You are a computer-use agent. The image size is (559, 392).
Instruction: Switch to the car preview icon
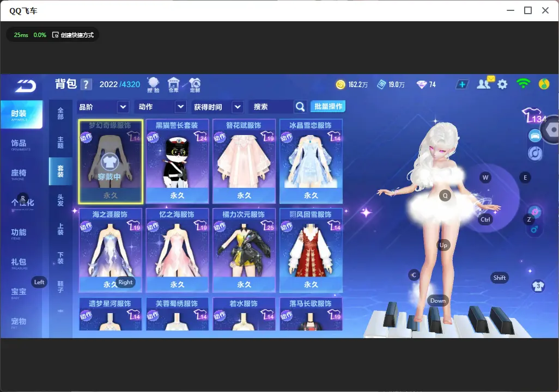pos(535,136)
